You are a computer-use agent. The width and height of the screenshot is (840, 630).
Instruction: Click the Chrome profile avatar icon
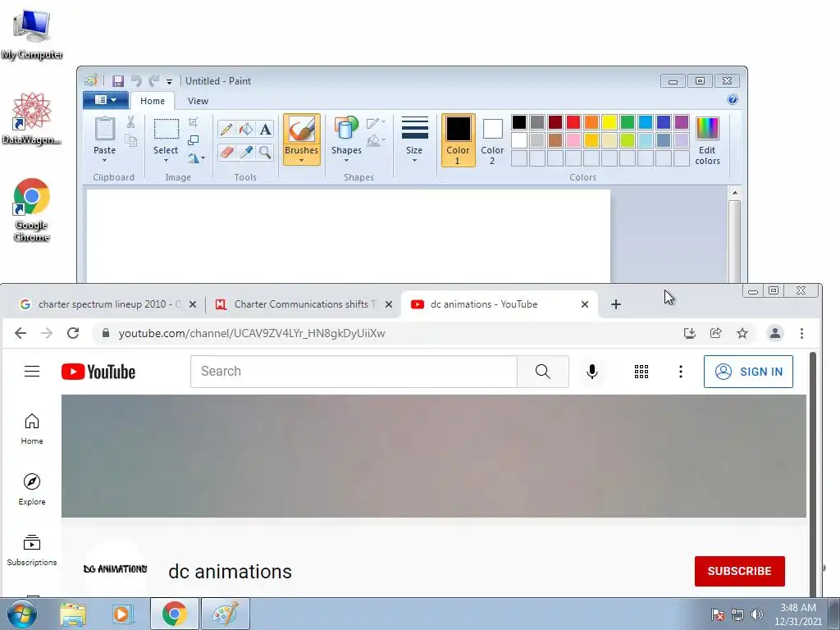click(x=774, y=333)
